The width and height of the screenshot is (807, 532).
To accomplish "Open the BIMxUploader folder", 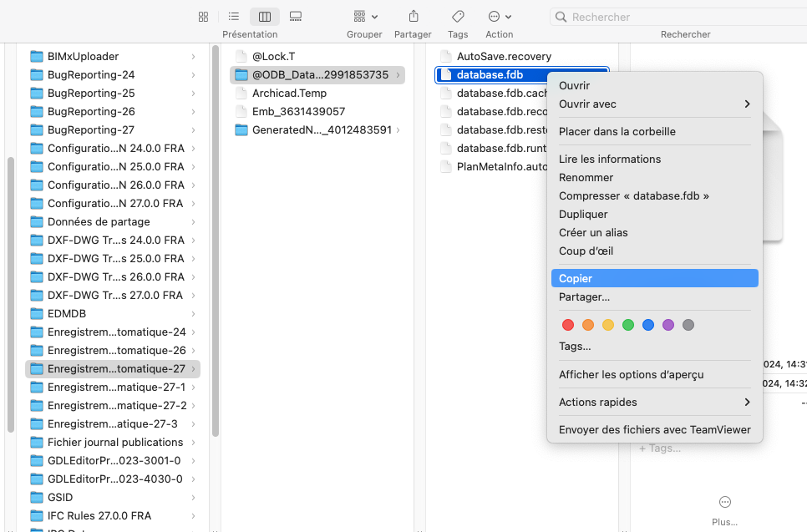I will click(113, 56).
